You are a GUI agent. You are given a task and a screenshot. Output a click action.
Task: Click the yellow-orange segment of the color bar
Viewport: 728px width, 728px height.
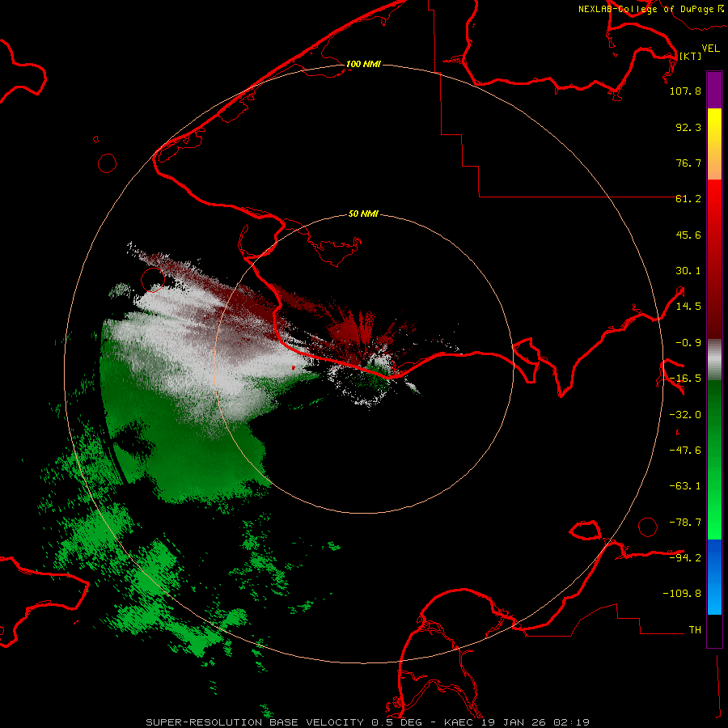(714, 144)
